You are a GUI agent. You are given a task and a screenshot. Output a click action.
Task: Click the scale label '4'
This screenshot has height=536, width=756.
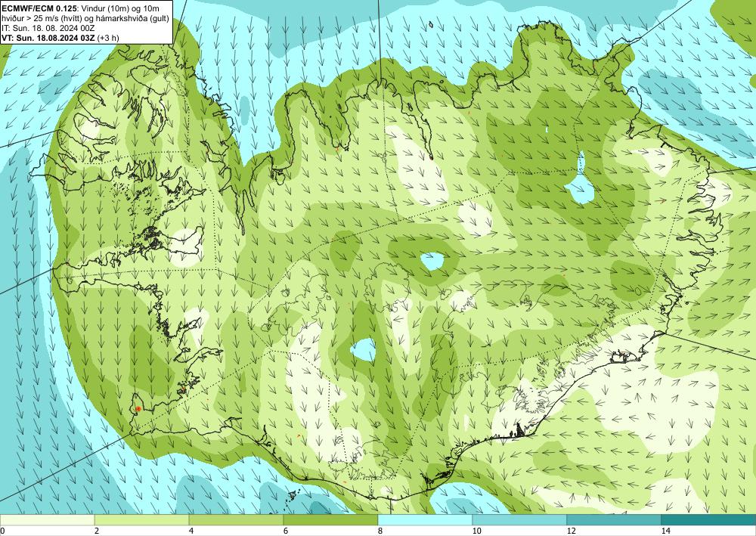coord(191,531)
